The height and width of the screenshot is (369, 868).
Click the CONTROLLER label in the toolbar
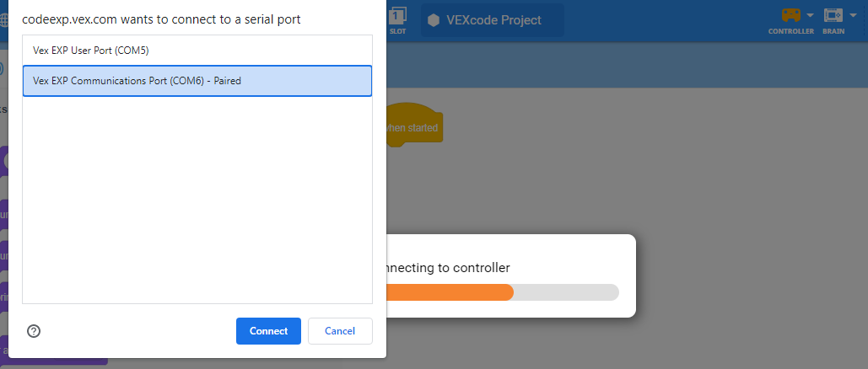coord(790,31)
